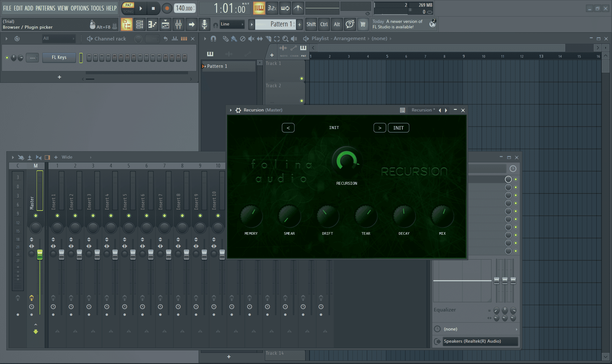
Task: Open the mixer (none) input dropdown
Action: click(476, 329)
